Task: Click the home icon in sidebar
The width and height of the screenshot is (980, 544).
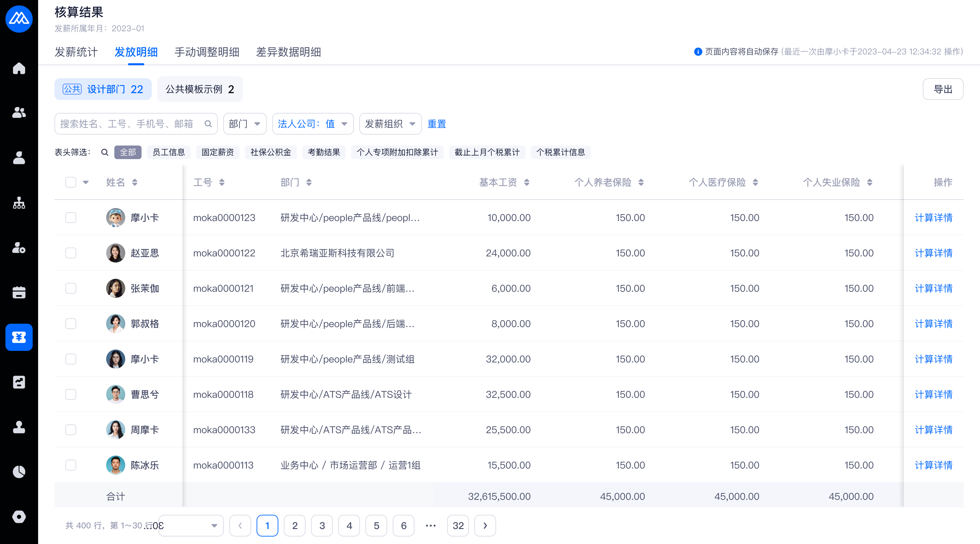Action: 19,68
